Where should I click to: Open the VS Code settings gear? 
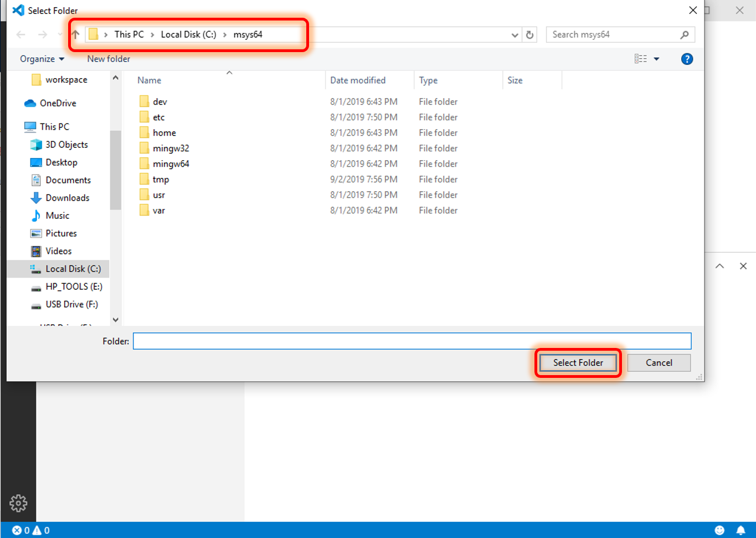pyautogui.click(x=18, y=503)
